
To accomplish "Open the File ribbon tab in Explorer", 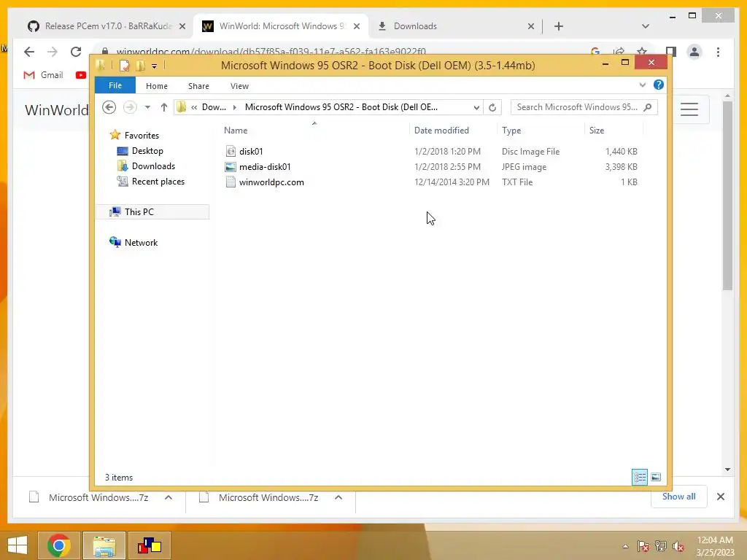I will click(x=115, y=85).
